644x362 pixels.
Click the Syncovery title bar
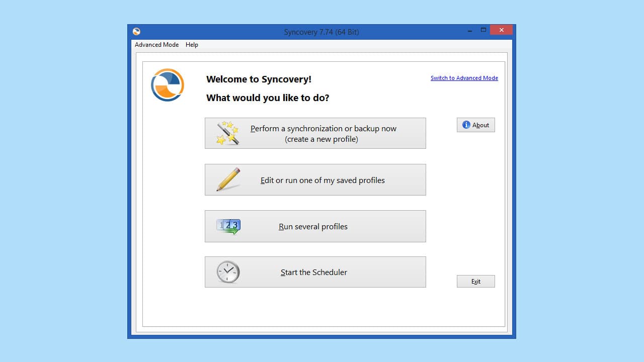tap(322, 31)
